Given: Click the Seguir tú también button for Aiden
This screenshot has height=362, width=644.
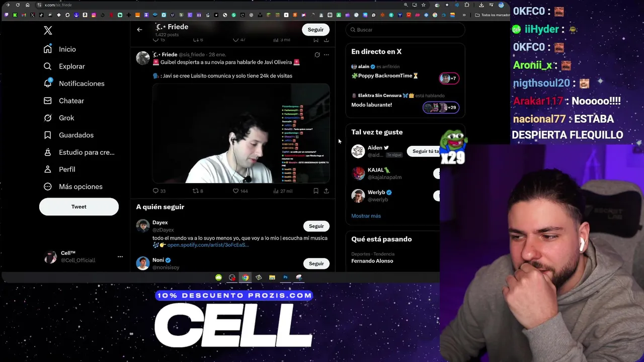Looking at the screenshot, I should click(x=424, y=151).
